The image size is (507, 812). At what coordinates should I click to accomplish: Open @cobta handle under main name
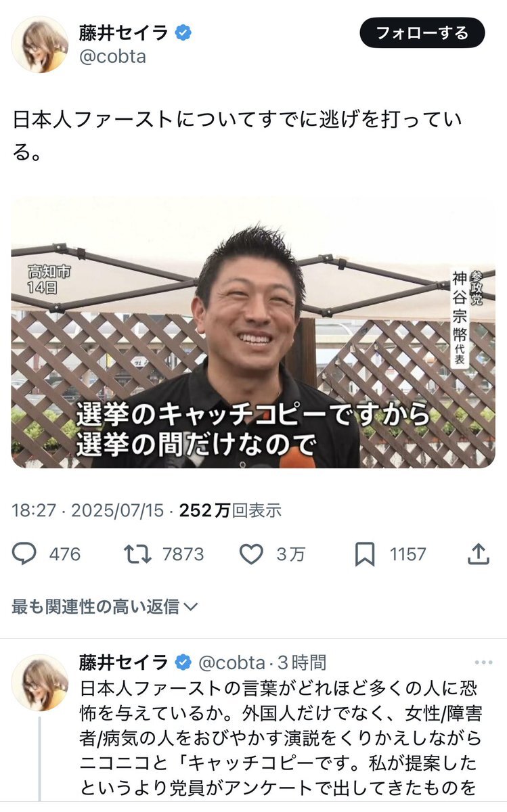point(113,56)
